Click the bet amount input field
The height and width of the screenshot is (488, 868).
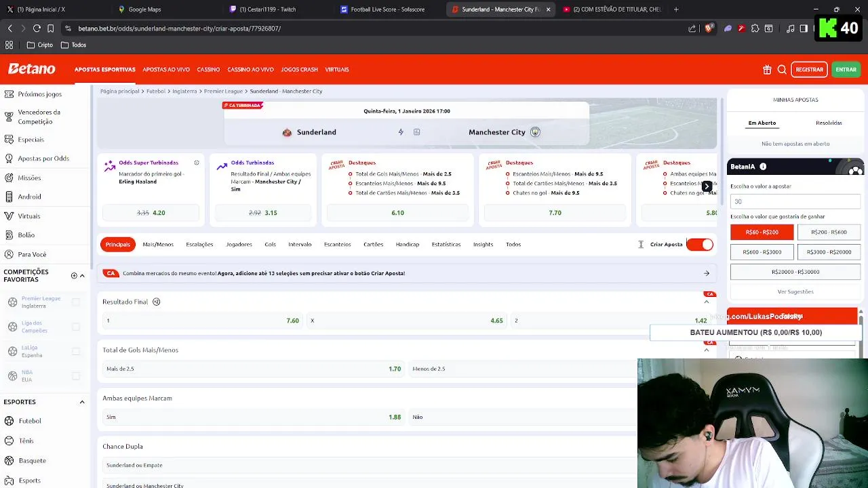click(795, 201)
